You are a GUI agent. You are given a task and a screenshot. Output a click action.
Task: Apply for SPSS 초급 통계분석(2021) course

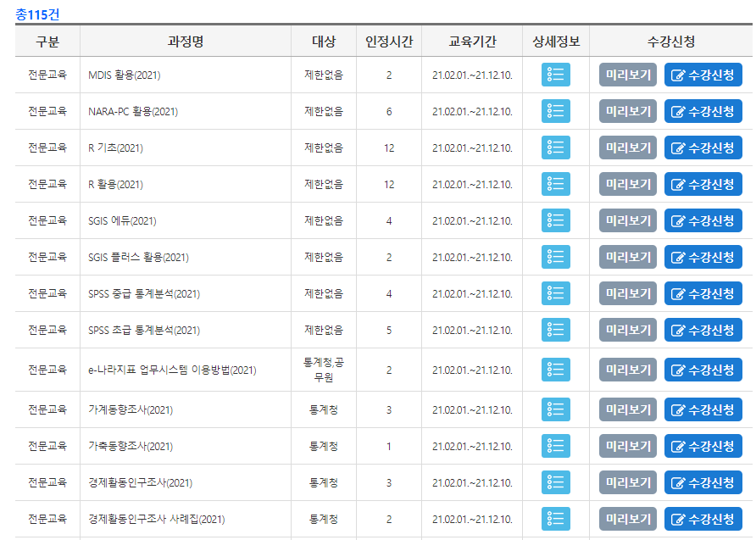(x=703, y=330)
